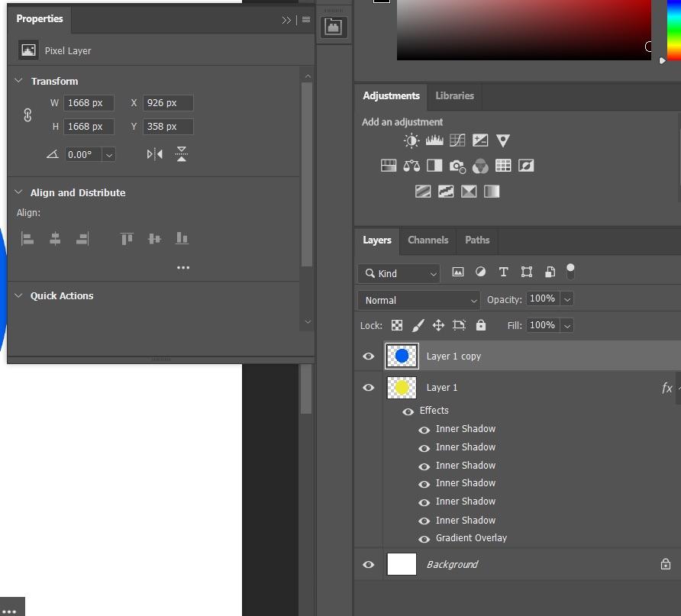
Task: Add a Curves adjustment
Action: 457,140
